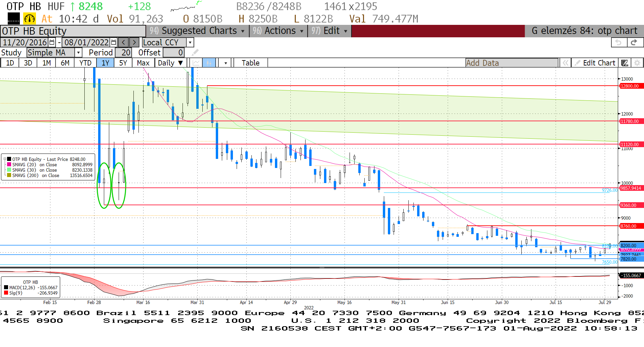Click the Edit Chart button
The width and height of the screenshot is (644, 347).
(x=595, y=63)
